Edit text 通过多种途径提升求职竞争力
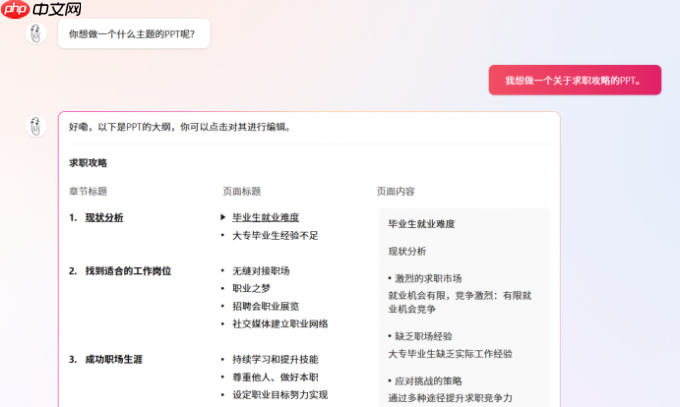This screenshot has width=680, height=407. [x=450, y=398]
